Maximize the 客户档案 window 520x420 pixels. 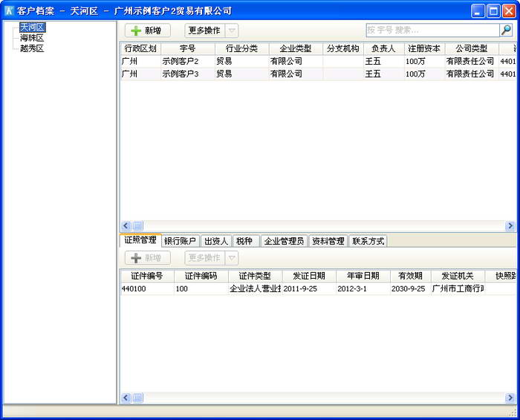tap(493, 11)
